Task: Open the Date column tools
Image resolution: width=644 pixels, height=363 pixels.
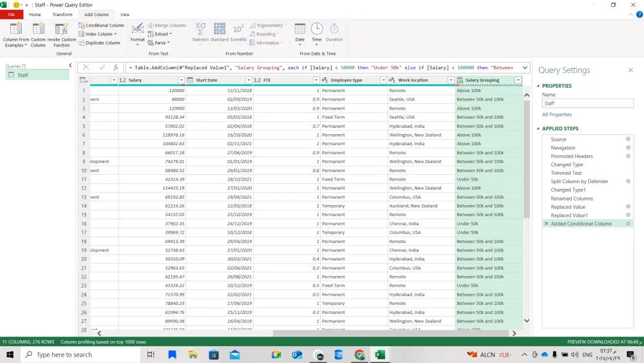Action: (300, 35)
